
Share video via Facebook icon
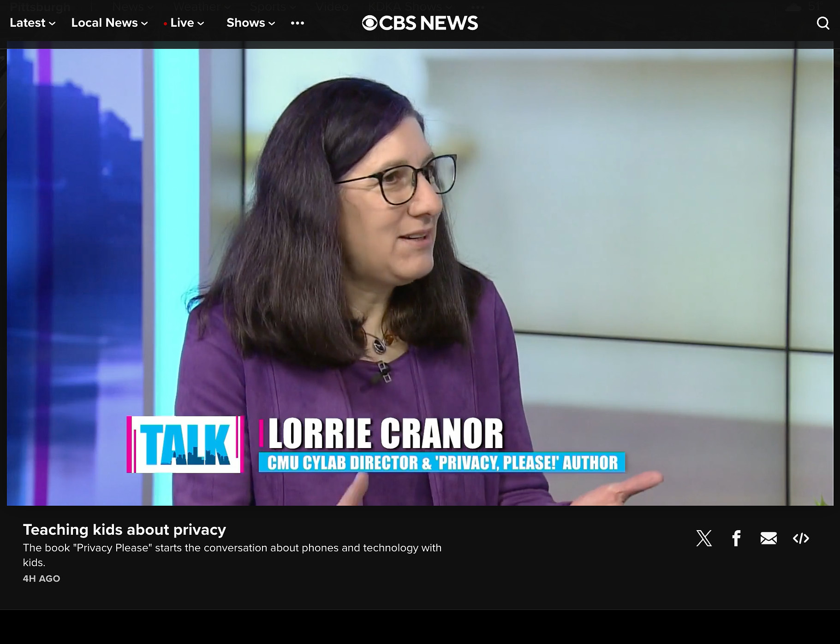pos(736,538)
